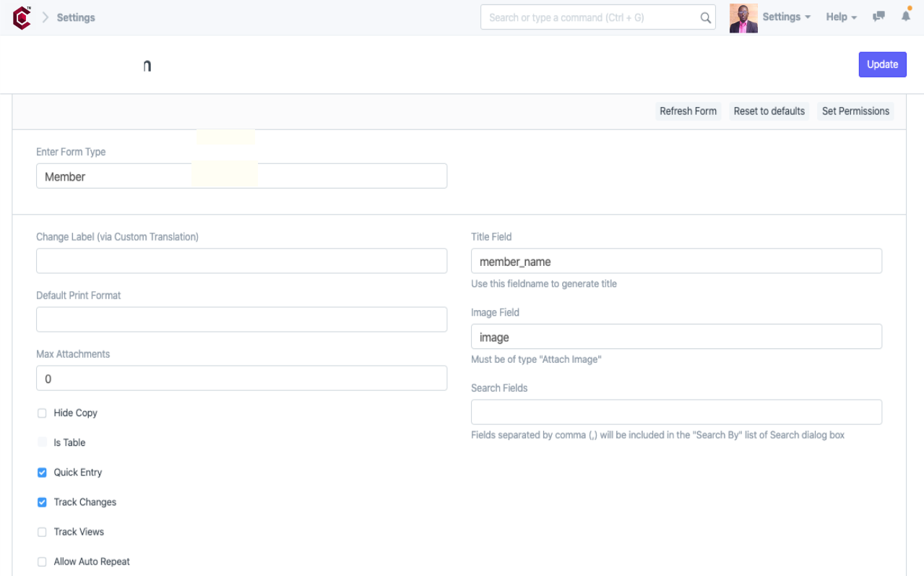This screenshot has width=924, height=576.
Task: Click Reset to defaults
Action: click(769, 111)
